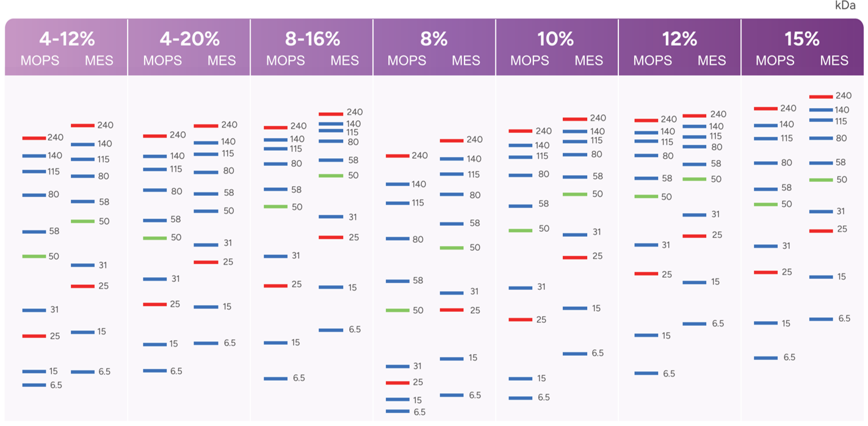Click the MOPS label under 12%
868x426 pixels.
(653, 60)
